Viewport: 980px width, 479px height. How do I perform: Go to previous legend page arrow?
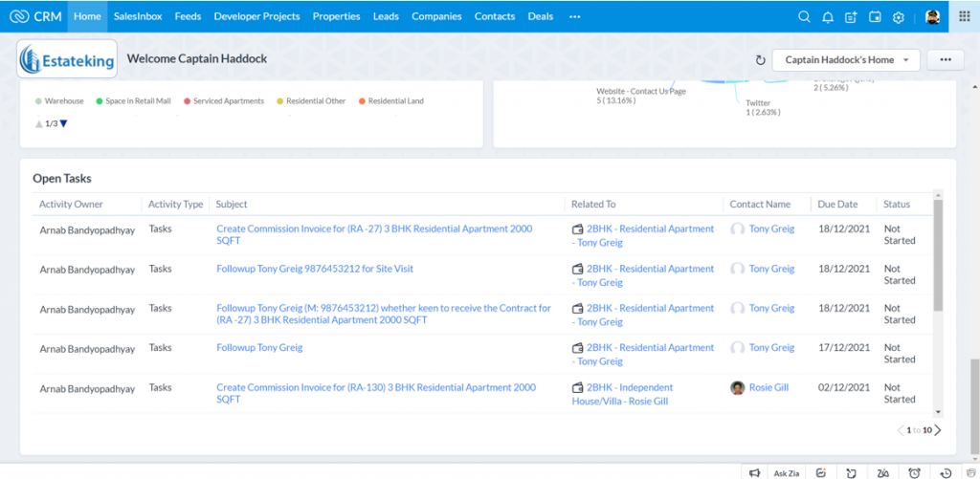click(38, 123)
